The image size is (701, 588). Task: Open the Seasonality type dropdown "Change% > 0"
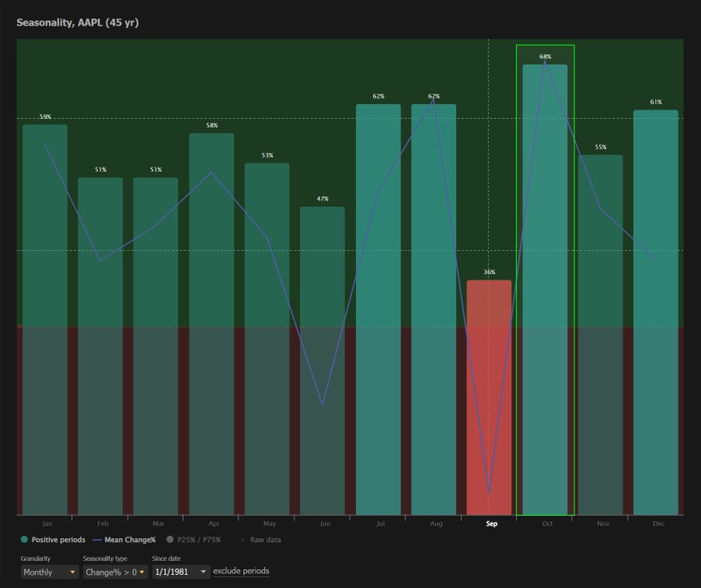pos(113,572)
